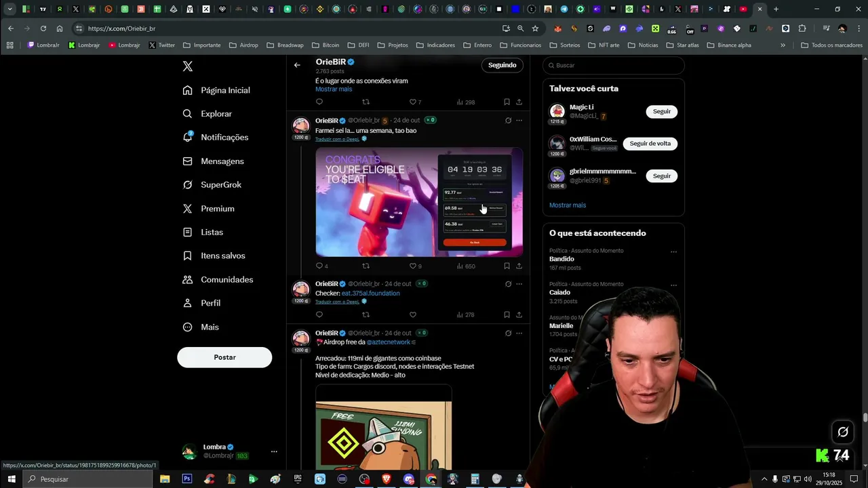
Task: Like the top post showing 7 likes
Action: click(x=415, y=102)
